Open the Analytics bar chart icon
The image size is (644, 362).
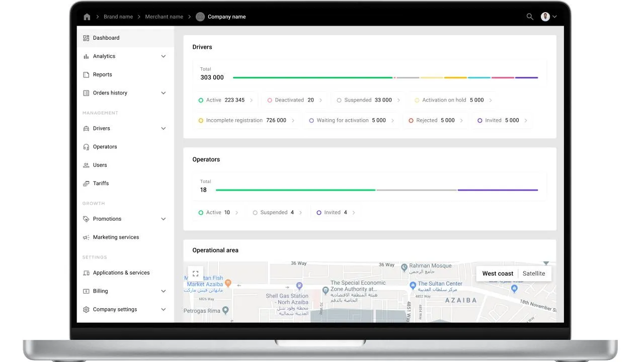coord(86,56)
